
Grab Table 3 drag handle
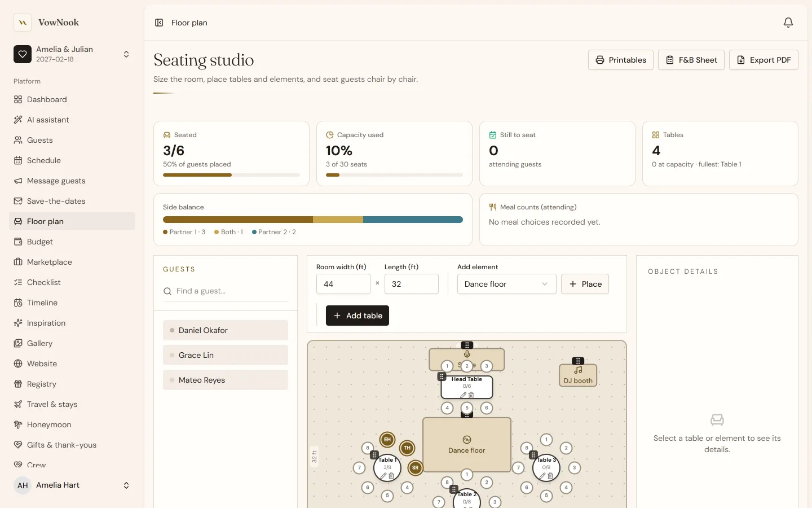pos(533,454)
